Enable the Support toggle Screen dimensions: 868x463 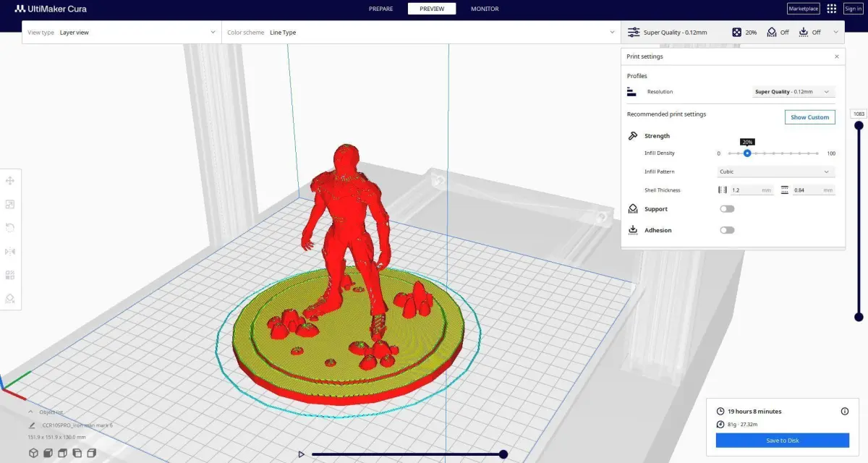tap(727, 209)
